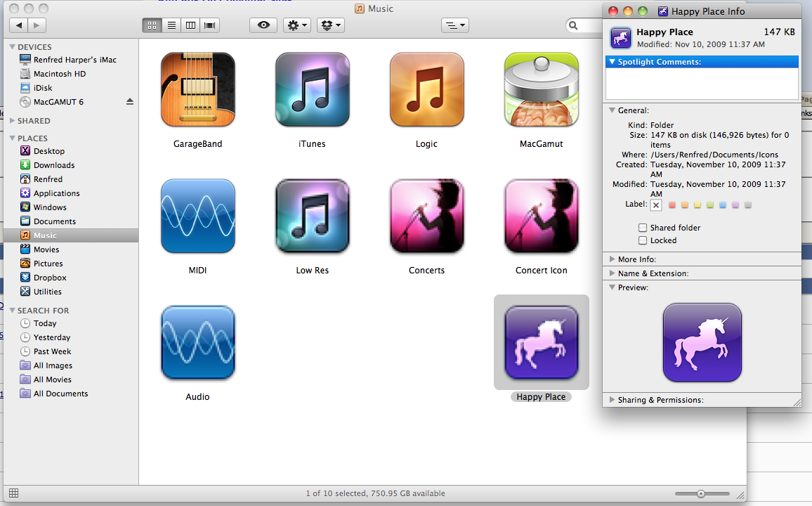Image resolution: width=812 pixels, height=506 pixels.
Task: Open the GarageBand folder icon
Action: tap(198, 89)
